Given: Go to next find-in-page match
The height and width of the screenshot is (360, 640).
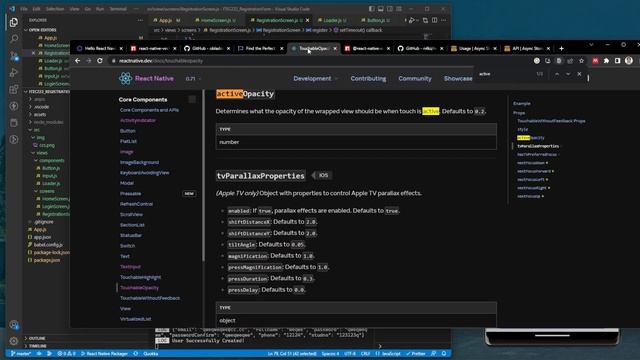Looking at the screenshot, I should click(x=568, y=74).
